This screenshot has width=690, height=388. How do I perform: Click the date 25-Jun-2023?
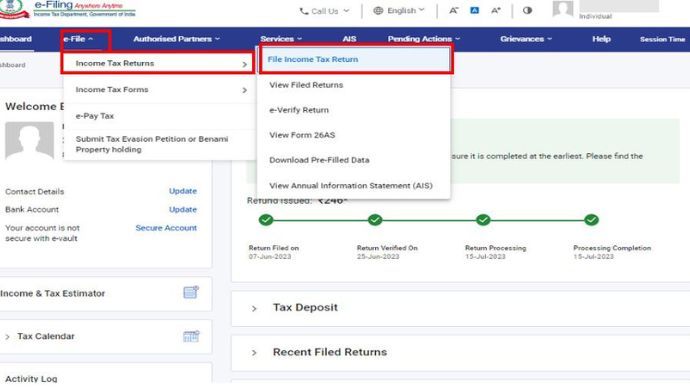point(378,256)
